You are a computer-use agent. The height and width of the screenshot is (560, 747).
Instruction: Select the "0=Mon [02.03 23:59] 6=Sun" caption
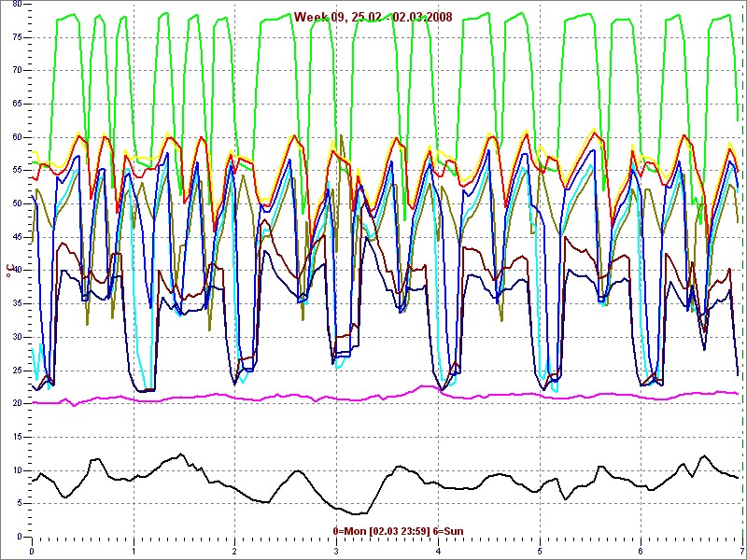pos(399,531)
